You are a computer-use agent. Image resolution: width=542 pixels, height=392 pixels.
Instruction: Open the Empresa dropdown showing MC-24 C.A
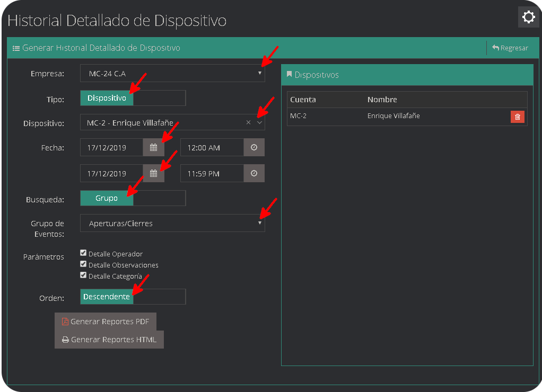pyautogui.click(x=172, y=73)
